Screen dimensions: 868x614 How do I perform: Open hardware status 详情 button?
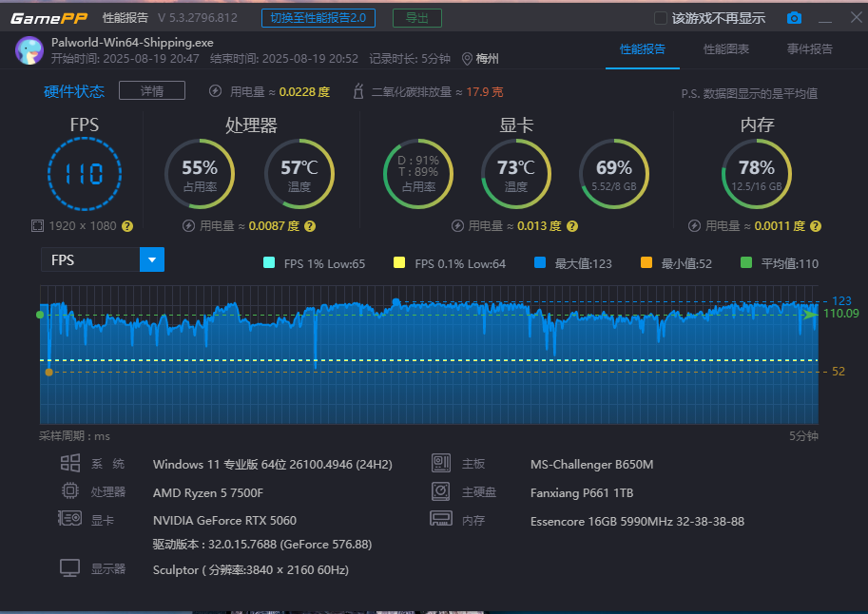152,91
